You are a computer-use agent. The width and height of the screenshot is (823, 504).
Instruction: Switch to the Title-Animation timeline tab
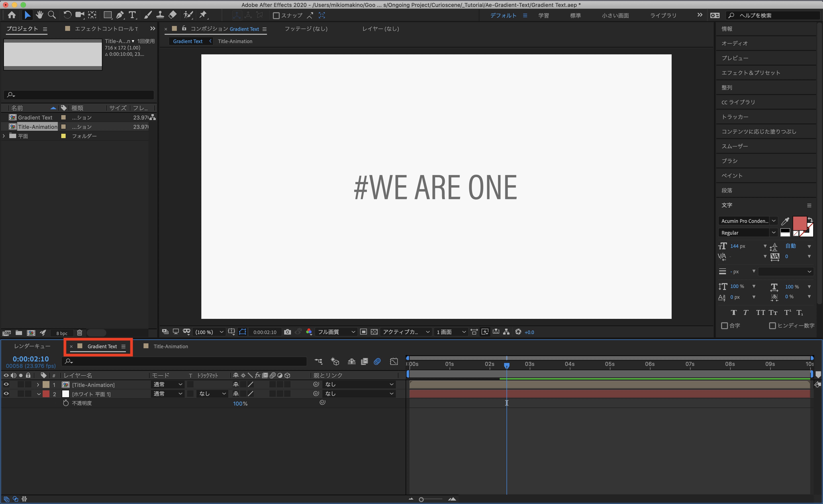click(170, 346)
